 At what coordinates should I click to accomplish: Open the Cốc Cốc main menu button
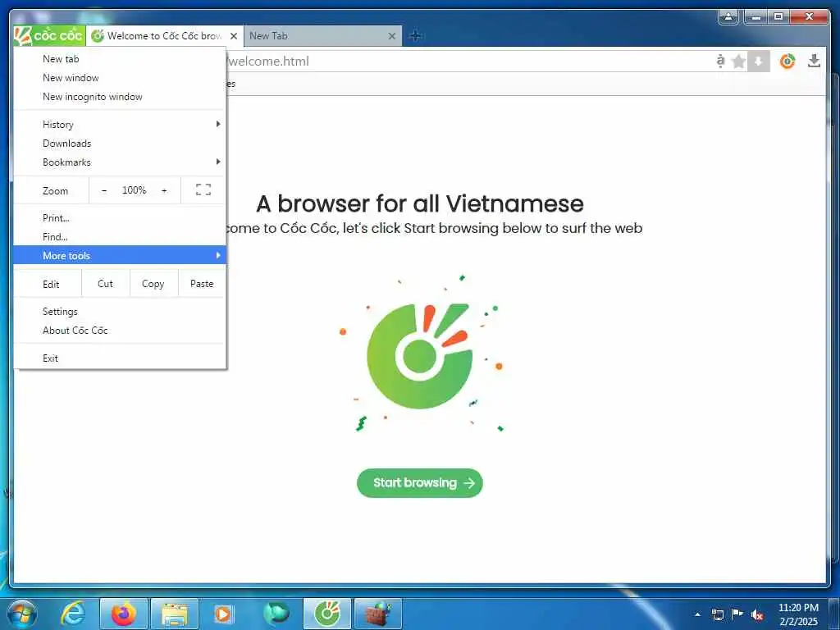49,36
